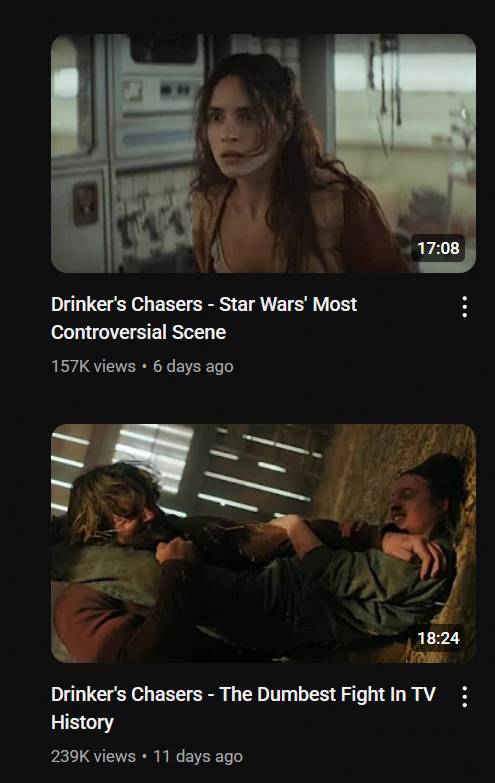
Task: Click the "157K views" text
Action: point(93,366)
